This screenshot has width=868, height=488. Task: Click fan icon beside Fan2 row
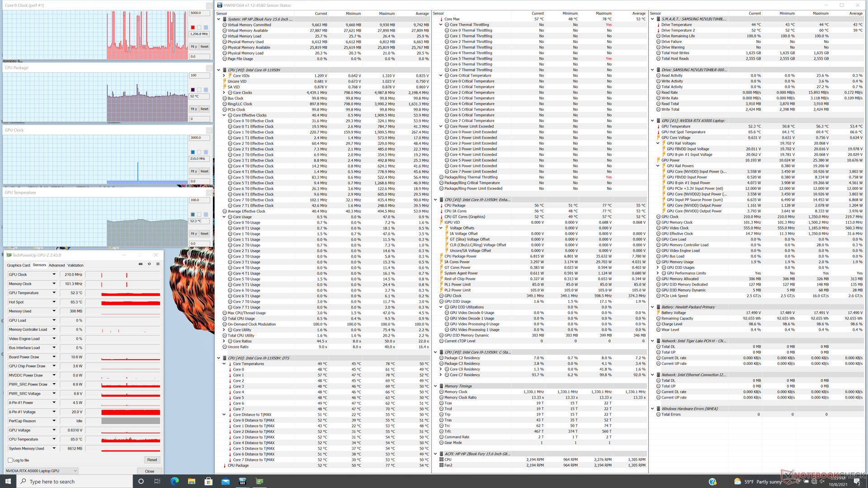tap(441, 465)
